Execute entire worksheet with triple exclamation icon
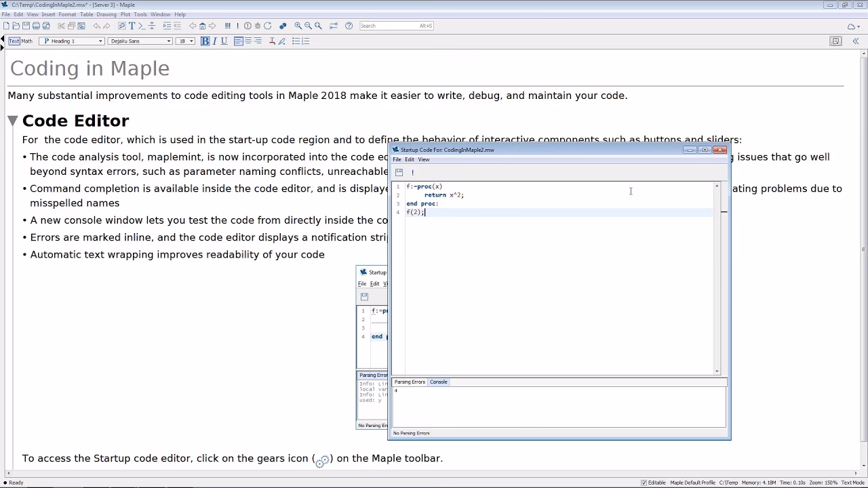Screen dimensions: 868x488 (x=228, y=26)
